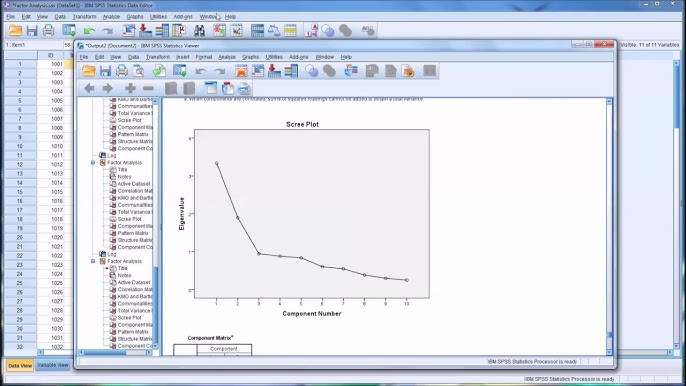Click the Spell Check ABC icon in Data Editor
Image resolution: width=686 pixels, height=386 pixels.
pos(368,31)
